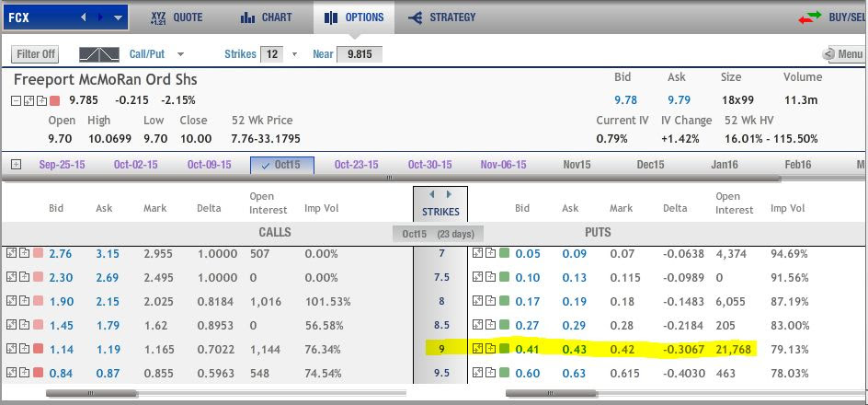Open the Menu dropdown button
Screen dimensions: 868x405
(842, 54)
